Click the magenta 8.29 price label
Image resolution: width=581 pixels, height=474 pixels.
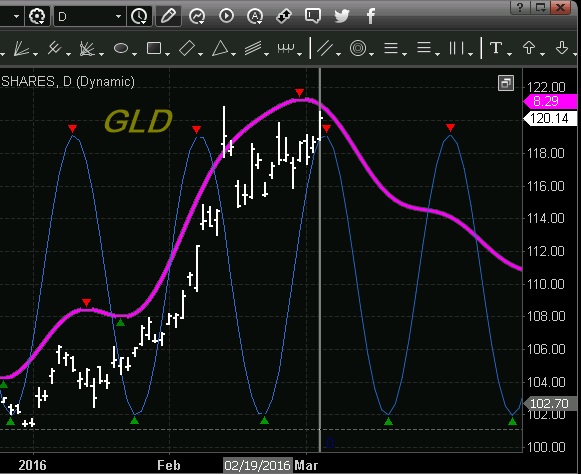(550, 101)
